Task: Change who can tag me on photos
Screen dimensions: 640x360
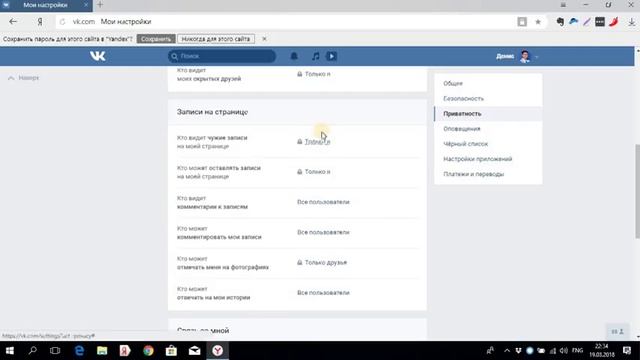Action: click(325, 262)
